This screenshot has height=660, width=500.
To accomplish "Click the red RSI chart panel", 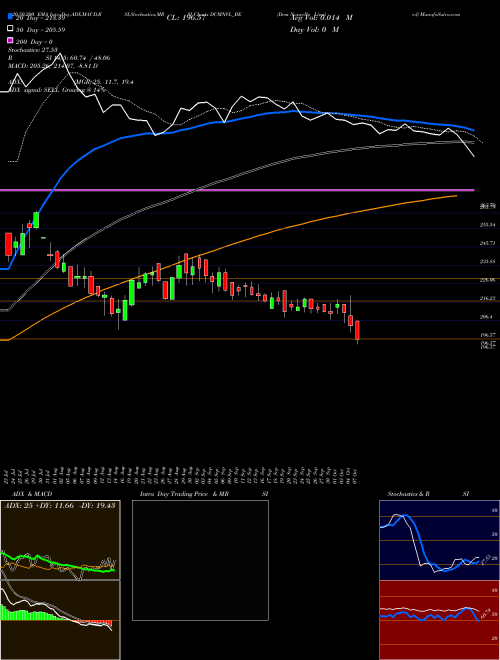I will (439, 620).
